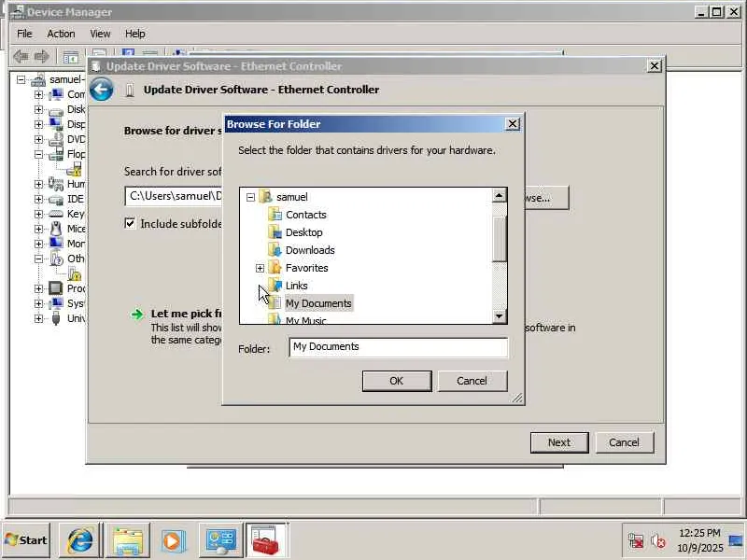Screen dimensions: 747x560
Task: Click the Mice device category icon
Action: coord(56,229)
